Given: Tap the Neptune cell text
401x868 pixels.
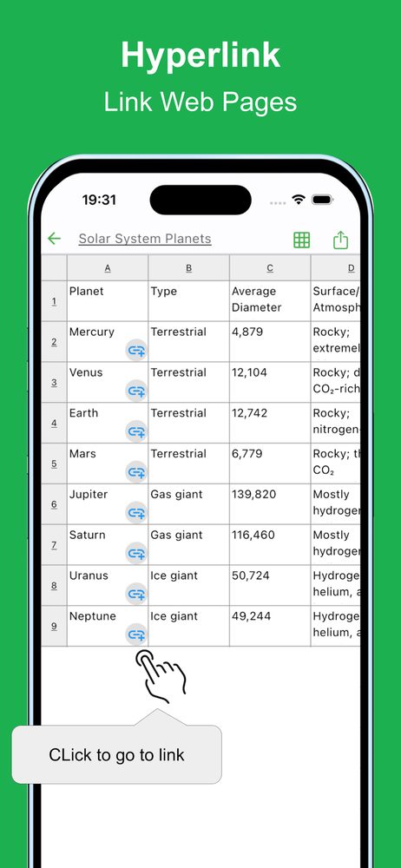Looking at the screenshot, I should pos(93,616).
